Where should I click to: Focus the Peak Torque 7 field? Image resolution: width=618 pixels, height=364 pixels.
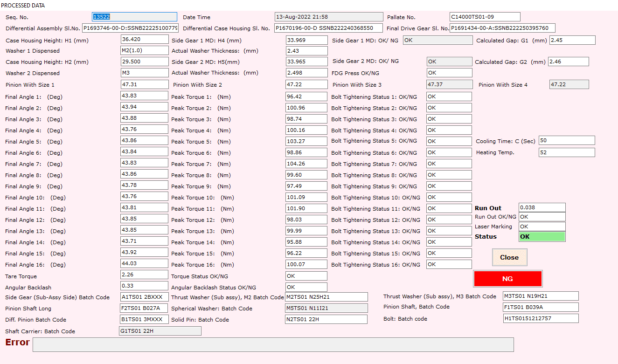click(306, 164)
